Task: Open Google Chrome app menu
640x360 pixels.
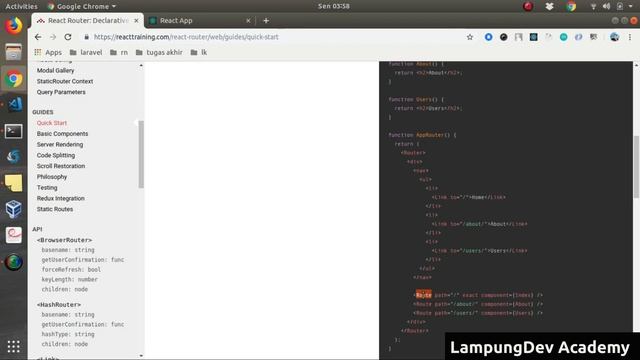Action: [82, 6]
